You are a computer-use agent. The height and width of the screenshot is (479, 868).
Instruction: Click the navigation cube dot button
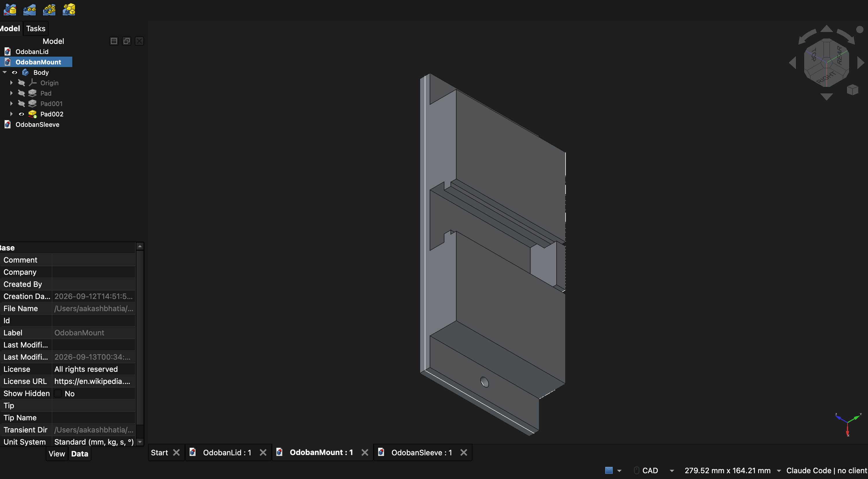(x=860, y=30)
